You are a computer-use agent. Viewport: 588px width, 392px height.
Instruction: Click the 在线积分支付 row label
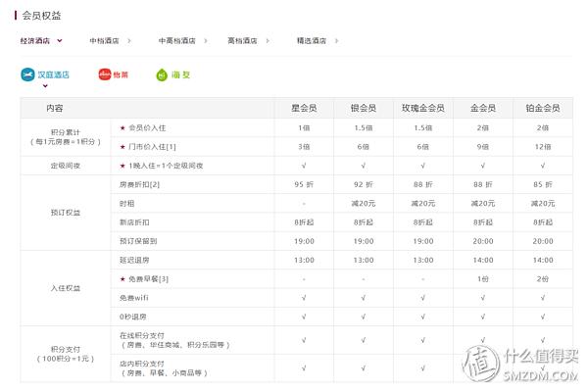click(x=142, y=335)
